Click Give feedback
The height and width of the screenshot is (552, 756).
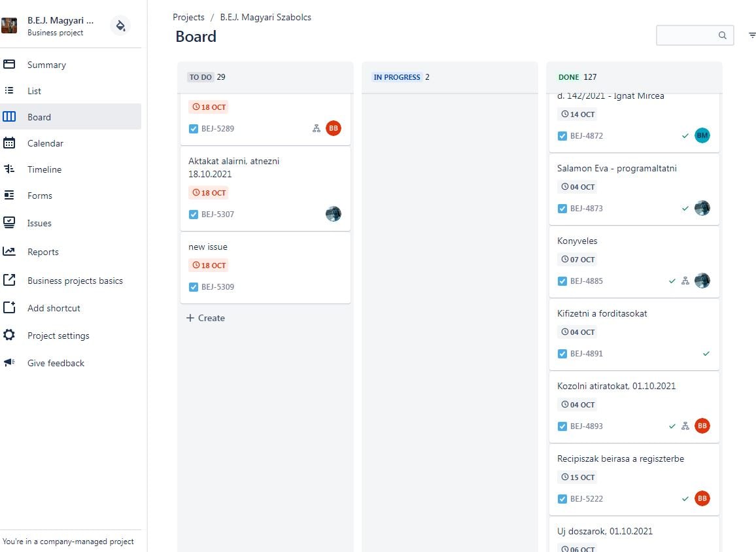coord(71,363)
